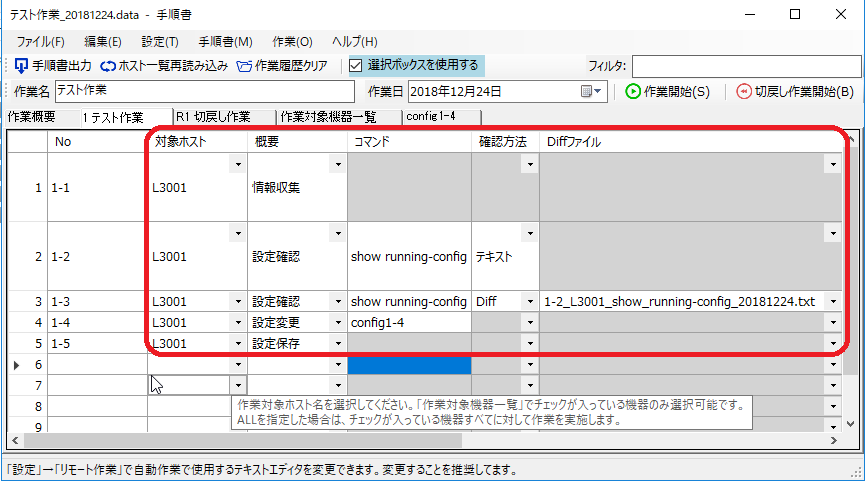Select the highlighted blue コマンド cell
865x482 pixels.
(409, 365)
